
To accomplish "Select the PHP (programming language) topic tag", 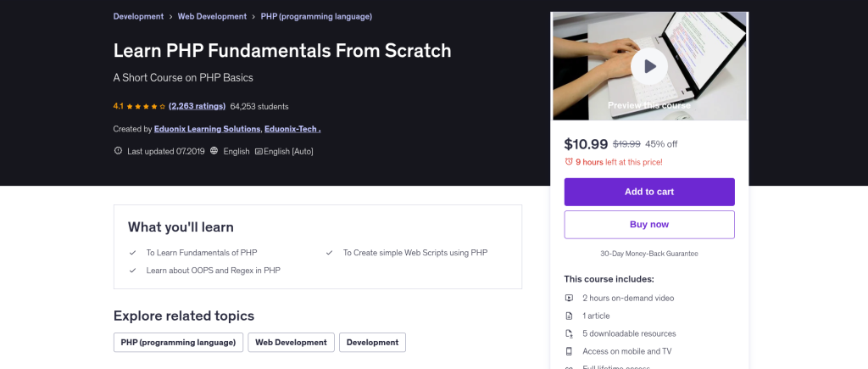I will [178, 342].
